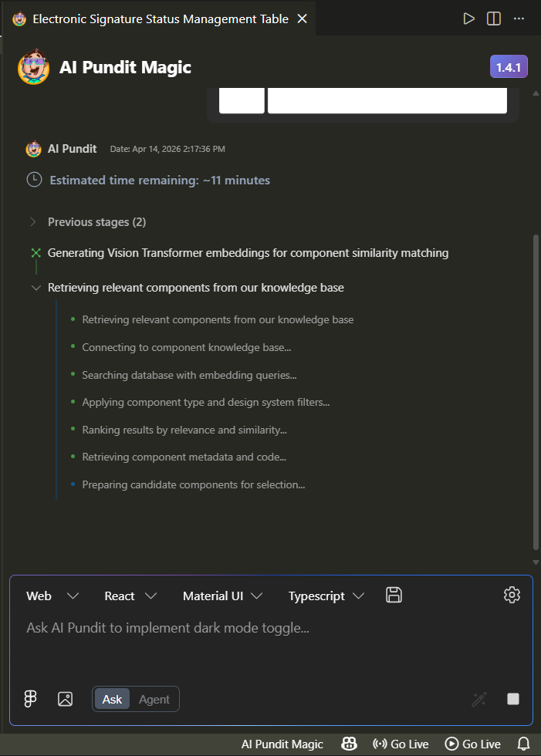Close the Electronic Signature Status Management Table tab
The image size is (541, 756).
point(303,19)
